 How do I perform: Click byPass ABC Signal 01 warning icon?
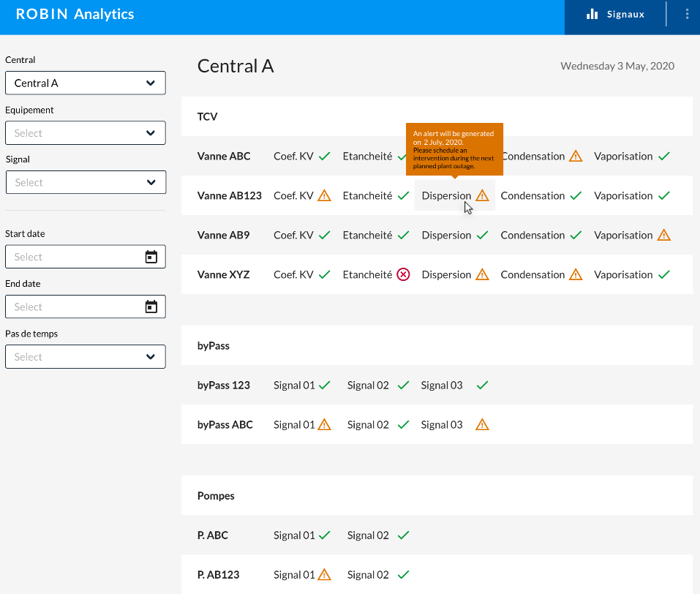tap(325, 425)
